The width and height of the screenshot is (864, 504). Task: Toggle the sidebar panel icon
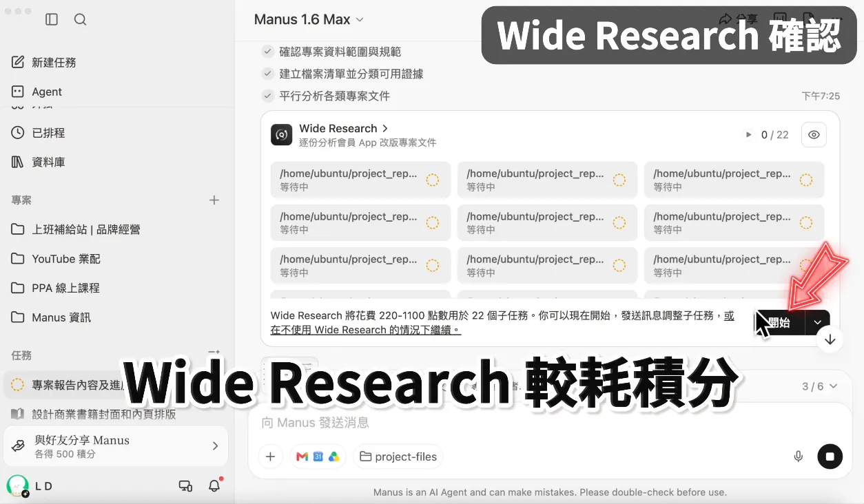52,19
